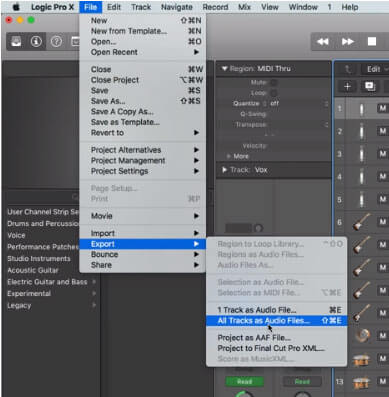Select track 13 drum kit icon

point(362,382)
